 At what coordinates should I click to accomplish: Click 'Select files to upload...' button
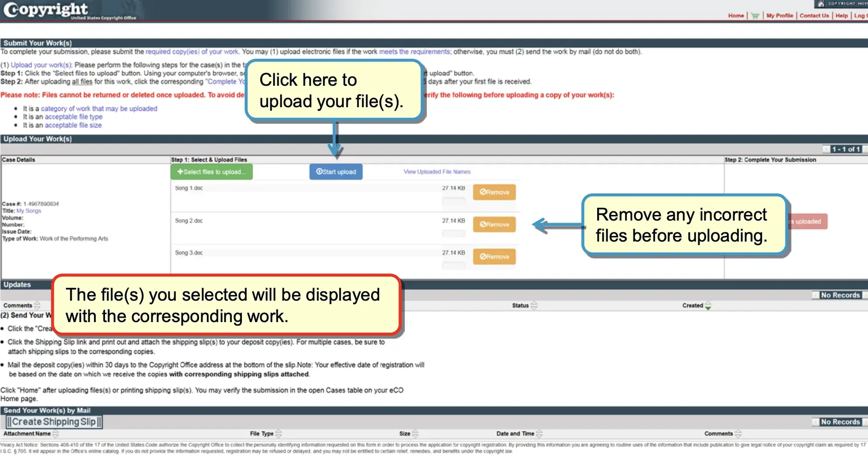(x=212, y=172)
